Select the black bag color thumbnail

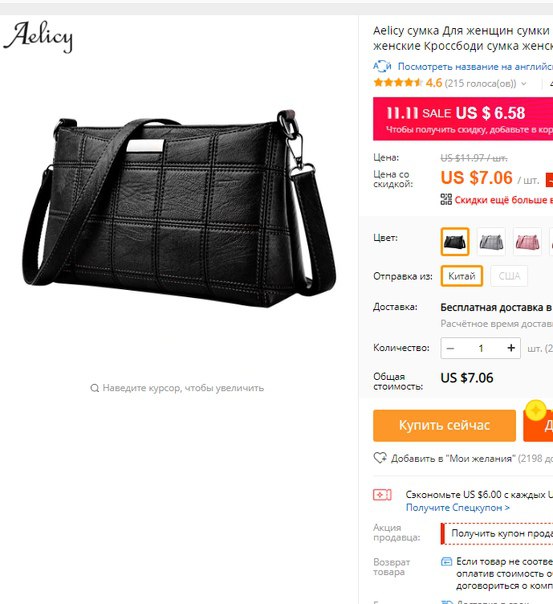click(x=455, y=242)
